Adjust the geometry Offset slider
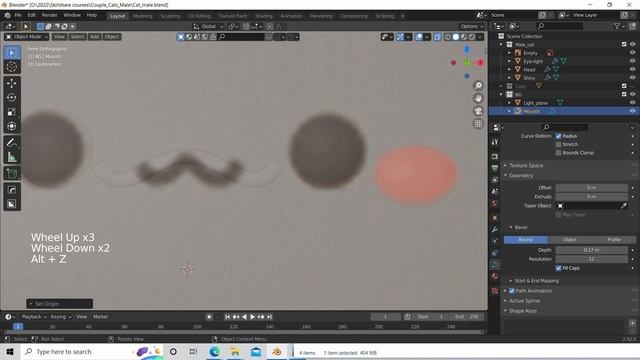This screenshot has width=640, height=360. (591, 188)
